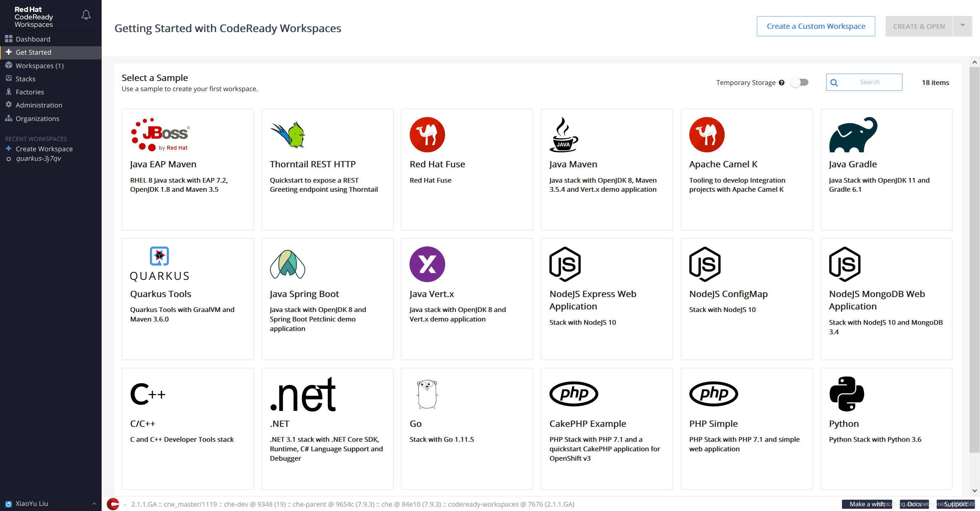The height and width of the screenshot is (511, 980).
Task: Click the .net logo
Action: 303,394
